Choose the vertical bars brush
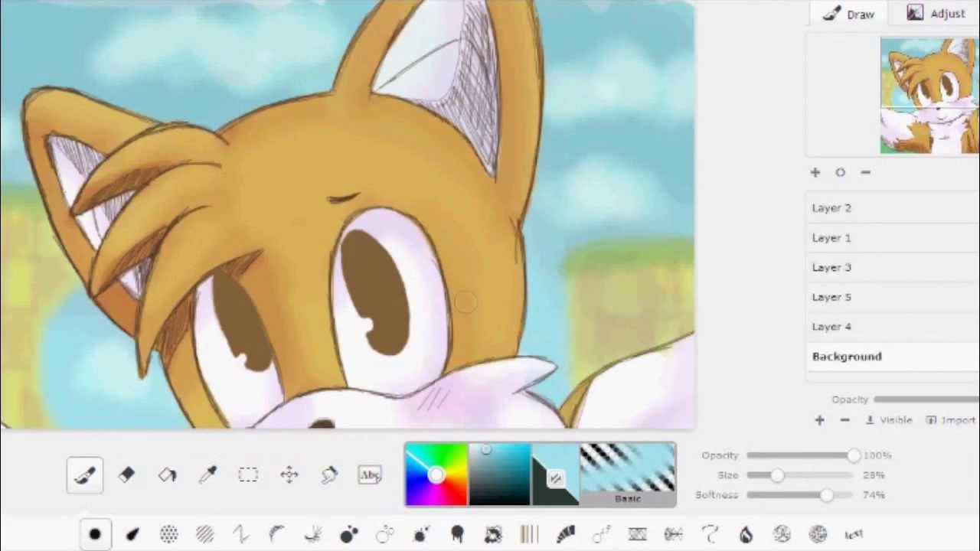The width and height of the screenshot is (980, 551). pyautogui.click(x=529, y=534)
